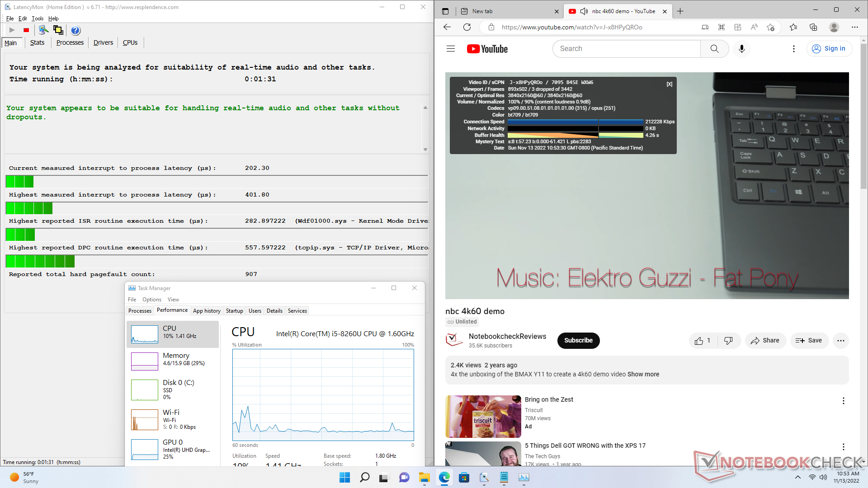Open Microsoft Edge from taskbar
The image size is (868, 488).
coord(444,477)
